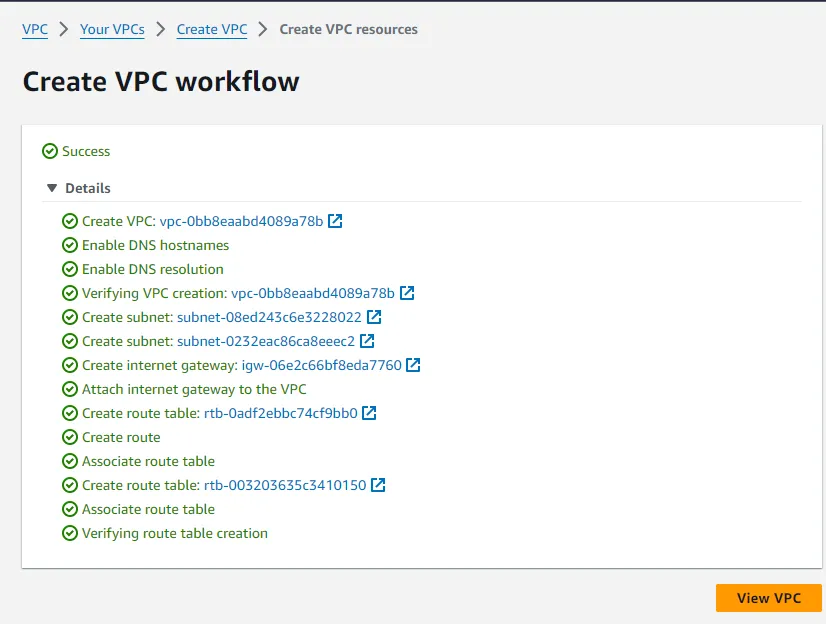Open rtb-0adf2ebbc74cf9bb0 route table link
The image size is (826, 624).
(280, 413)
